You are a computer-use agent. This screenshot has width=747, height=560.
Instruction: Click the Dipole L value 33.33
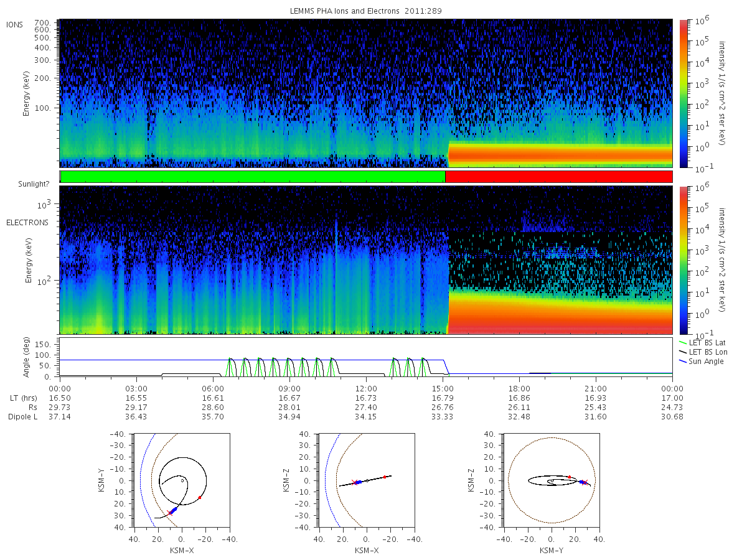(x=443, y=416)
